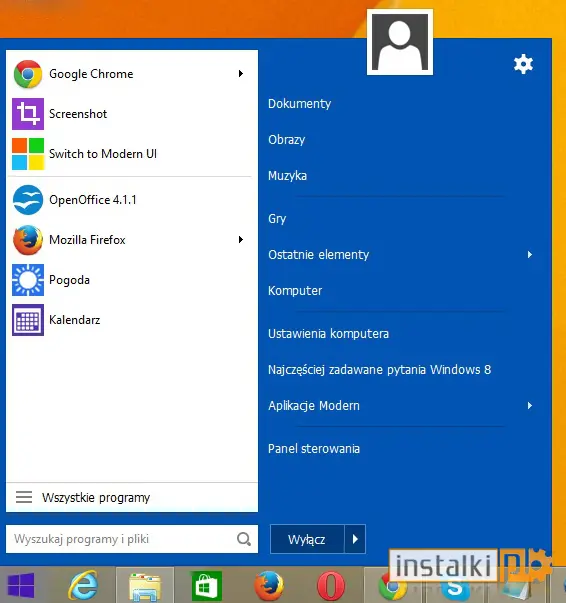Viewport: 566px width, 603px height.
Task: Open start menu settings gear
Action: 523,64
